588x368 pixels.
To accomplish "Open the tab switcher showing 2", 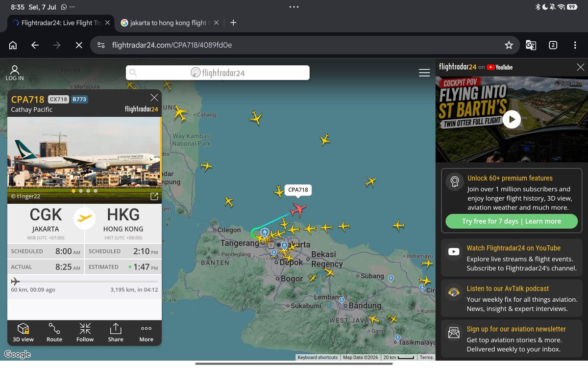I will [x=553, y=45].
